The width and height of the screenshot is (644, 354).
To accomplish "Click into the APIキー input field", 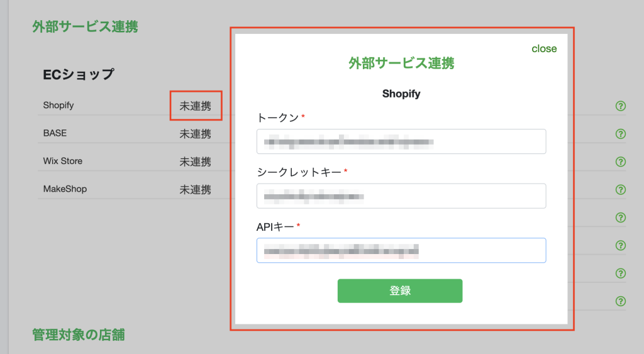I will coord(401,250).
